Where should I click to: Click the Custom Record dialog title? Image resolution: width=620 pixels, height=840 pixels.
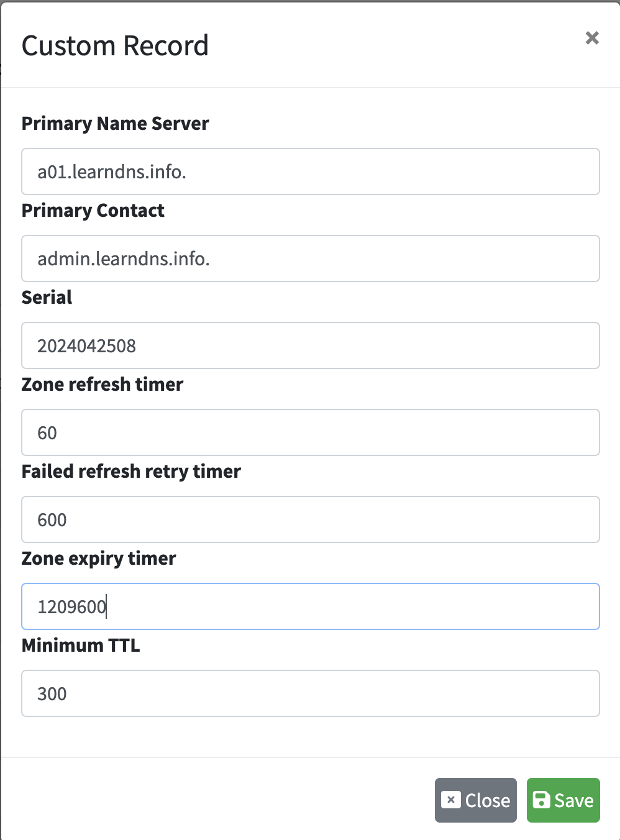(116, 46)
